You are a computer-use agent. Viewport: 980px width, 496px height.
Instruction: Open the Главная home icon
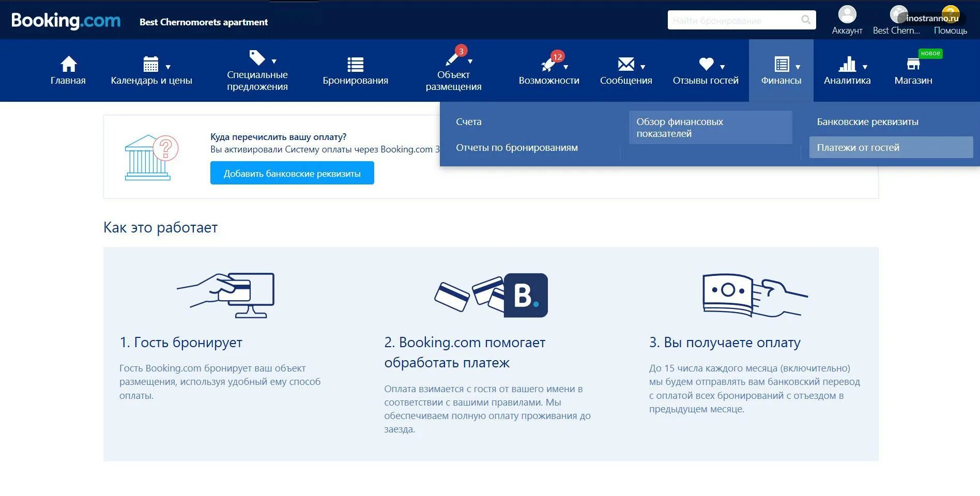tap(68, 64)
